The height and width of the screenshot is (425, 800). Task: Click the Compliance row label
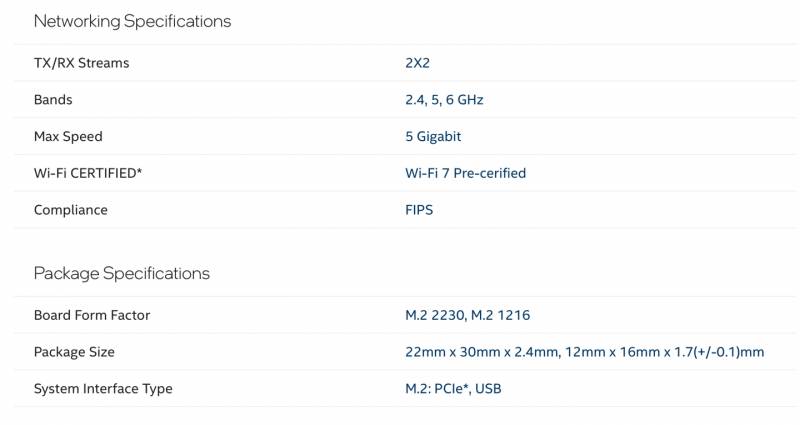click(70, 210)
